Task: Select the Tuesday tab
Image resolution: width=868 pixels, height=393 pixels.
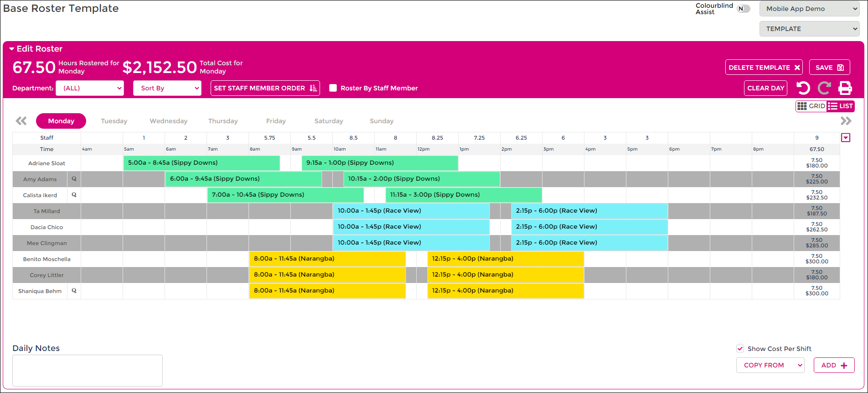Action: point(114,121)
